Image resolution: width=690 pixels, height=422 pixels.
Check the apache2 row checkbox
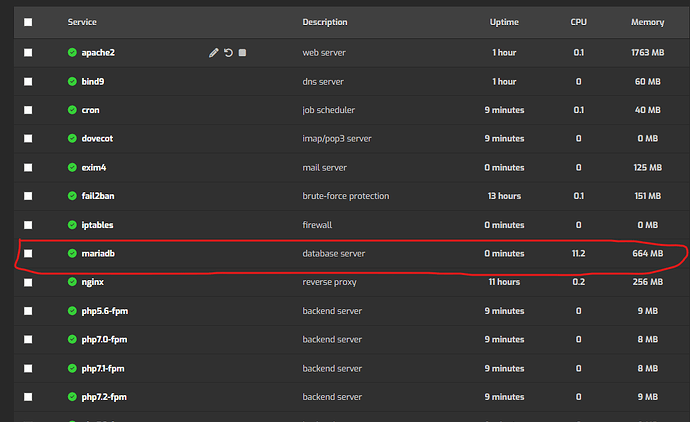tap(28, 53)
